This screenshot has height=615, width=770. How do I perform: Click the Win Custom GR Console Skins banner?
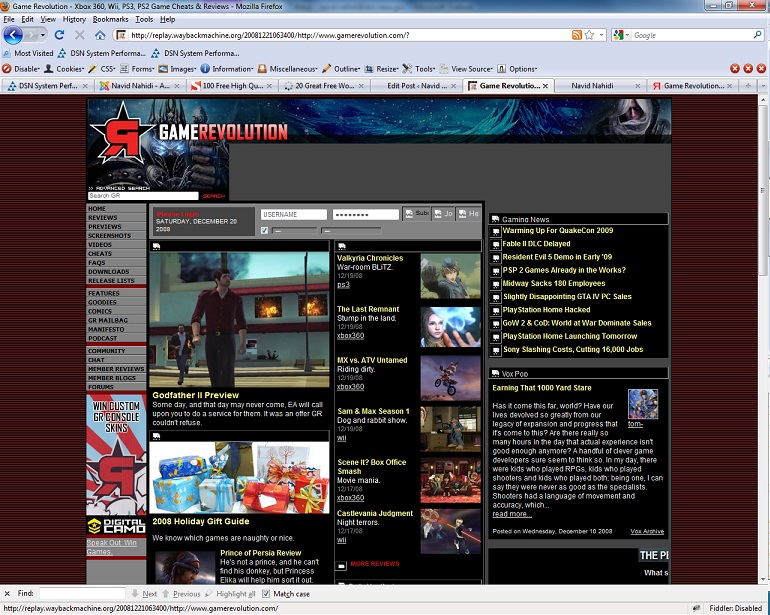(x=116, y=454)
